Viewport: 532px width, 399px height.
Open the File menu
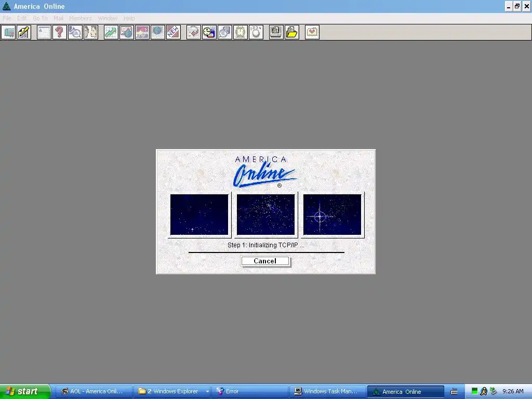point(7,18)
